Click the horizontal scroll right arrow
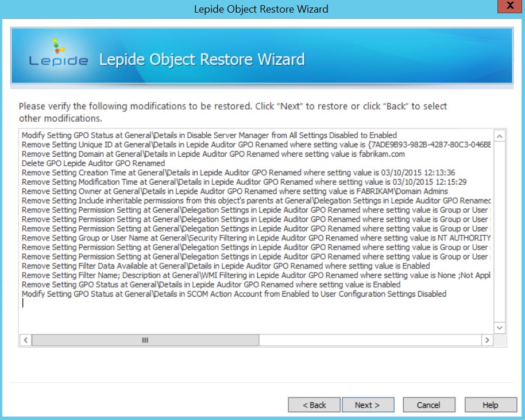Screen dimensions: 525x420 coord(487,340)
